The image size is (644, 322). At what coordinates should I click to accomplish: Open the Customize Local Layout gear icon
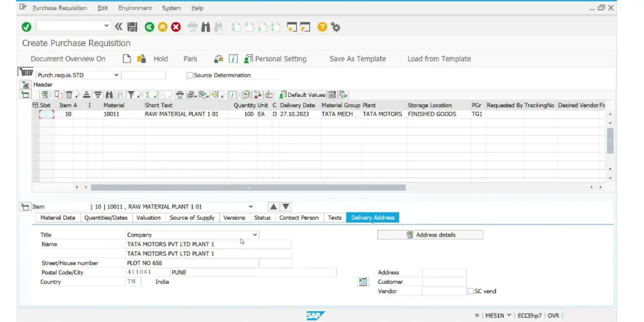coord(336,27)
